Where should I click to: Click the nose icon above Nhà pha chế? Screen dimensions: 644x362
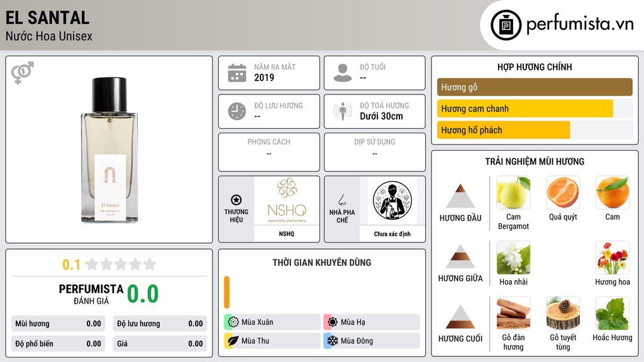pyautogui.click(x=341, y=200)
